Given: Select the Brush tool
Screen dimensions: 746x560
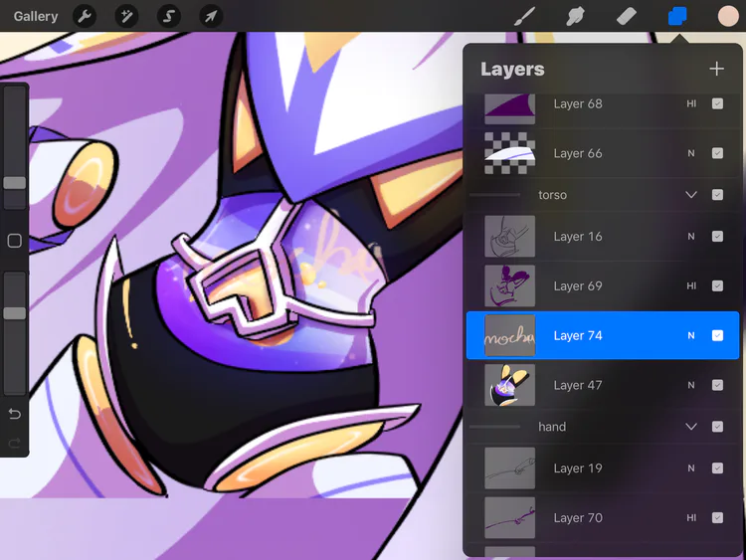Looking at the screenshot, I should click(x=525, y=16).
